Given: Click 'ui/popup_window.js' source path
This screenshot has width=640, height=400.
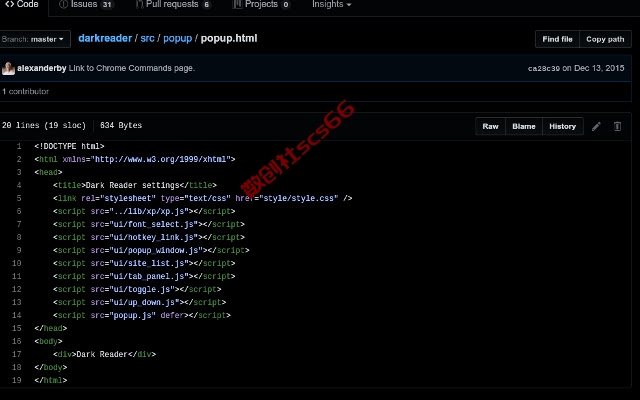Looking at the screenshot, I should click(156, 251).
